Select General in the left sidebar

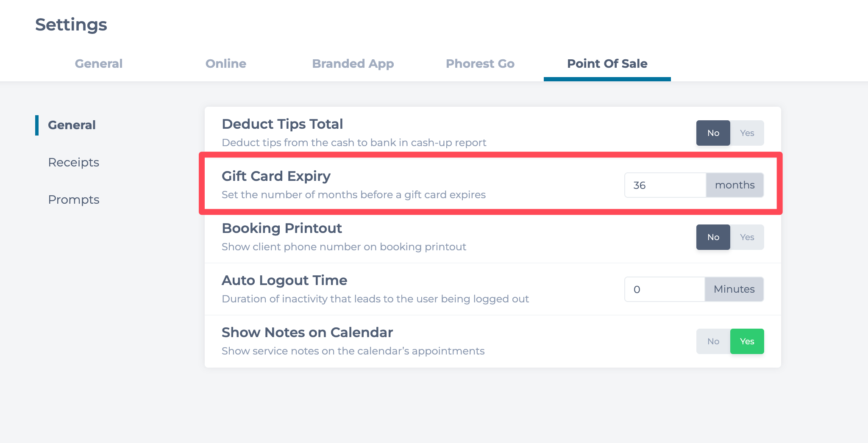72,125
